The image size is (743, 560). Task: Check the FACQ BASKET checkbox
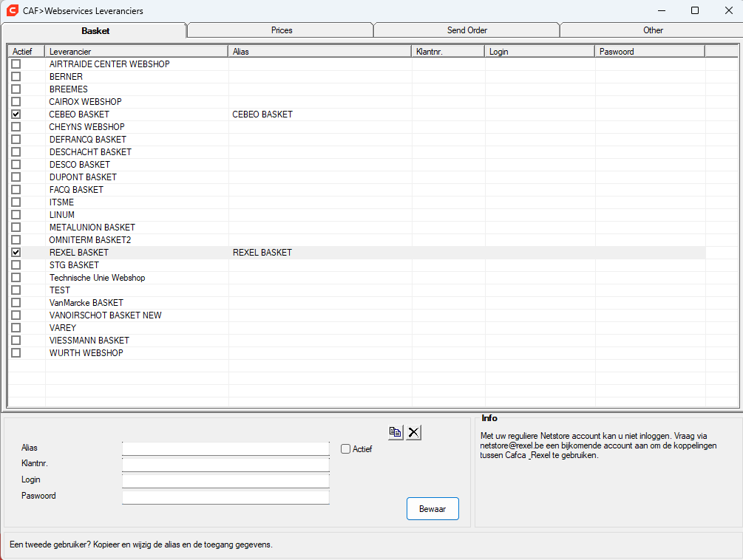[16, 189]
